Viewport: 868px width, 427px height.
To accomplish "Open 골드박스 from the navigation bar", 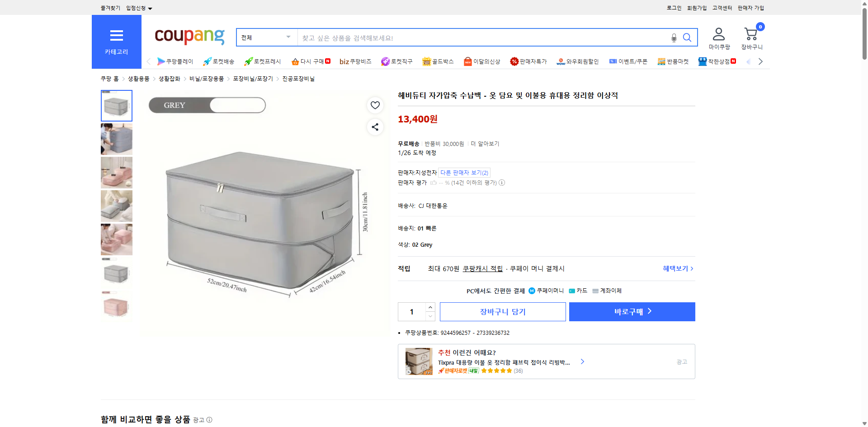I will pos(438,61).
